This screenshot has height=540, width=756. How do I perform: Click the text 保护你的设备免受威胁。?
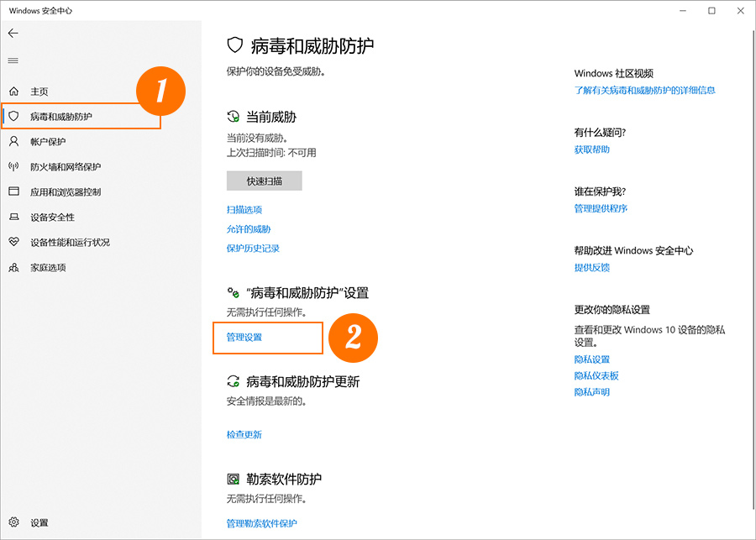(276, 72)
